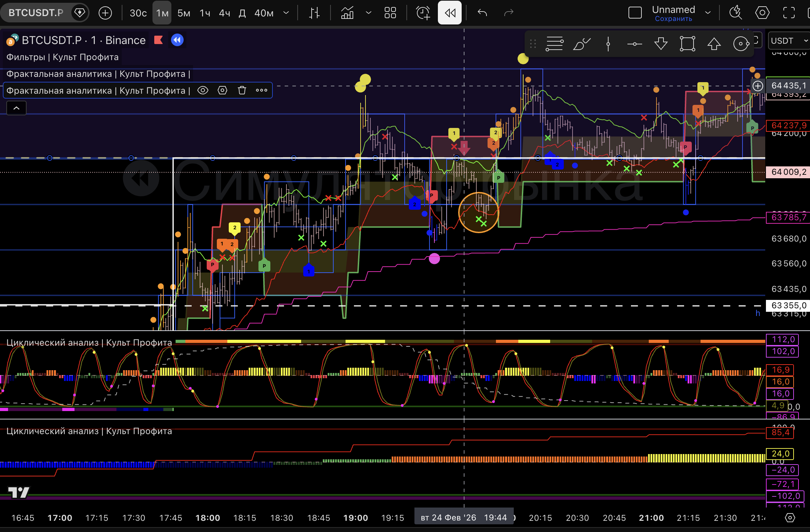The height and width of the screenshot is (532, 810).
Task: Switch to the 5м timeframe
Action: tap(184, 13)
